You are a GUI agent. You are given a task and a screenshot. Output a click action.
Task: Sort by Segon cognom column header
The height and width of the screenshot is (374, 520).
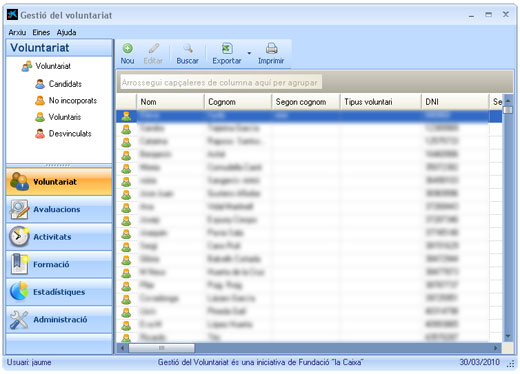306,102
